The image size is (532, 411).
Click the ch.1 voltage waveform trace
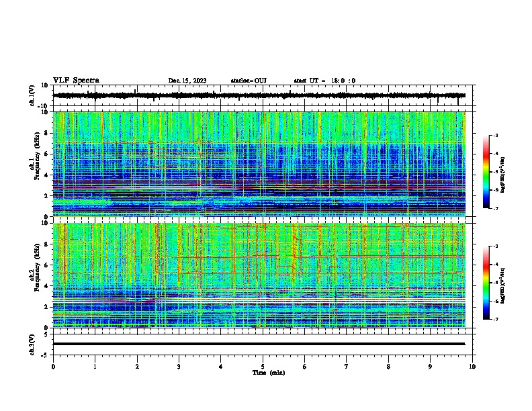pos(259,95)
